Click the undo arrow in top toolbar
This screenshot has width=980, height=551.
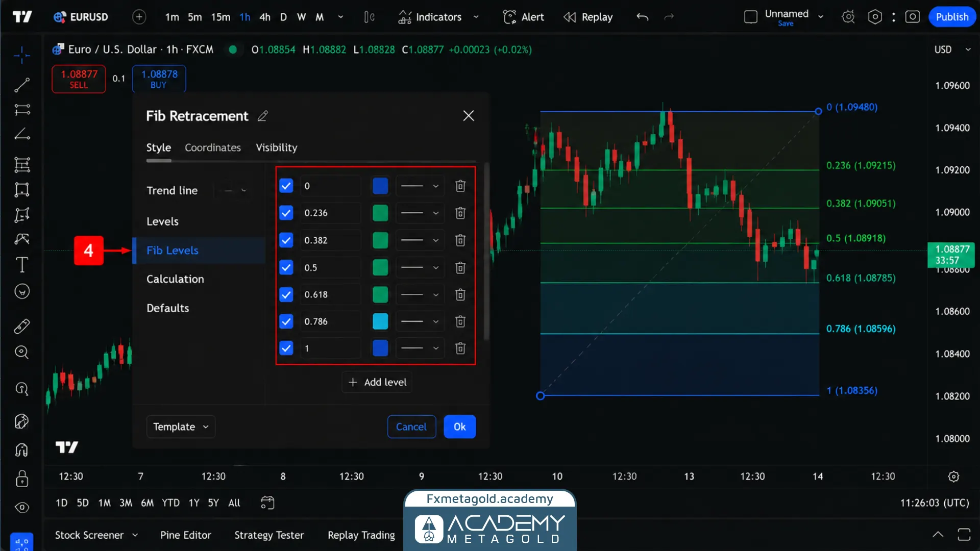click(642, 17)
